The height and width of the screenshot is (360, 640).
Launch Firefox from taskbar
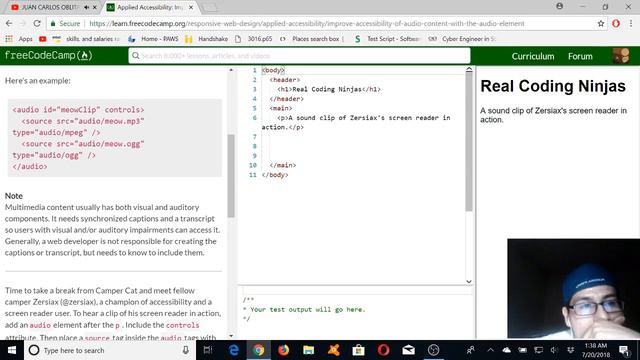(x=284, y=350)
